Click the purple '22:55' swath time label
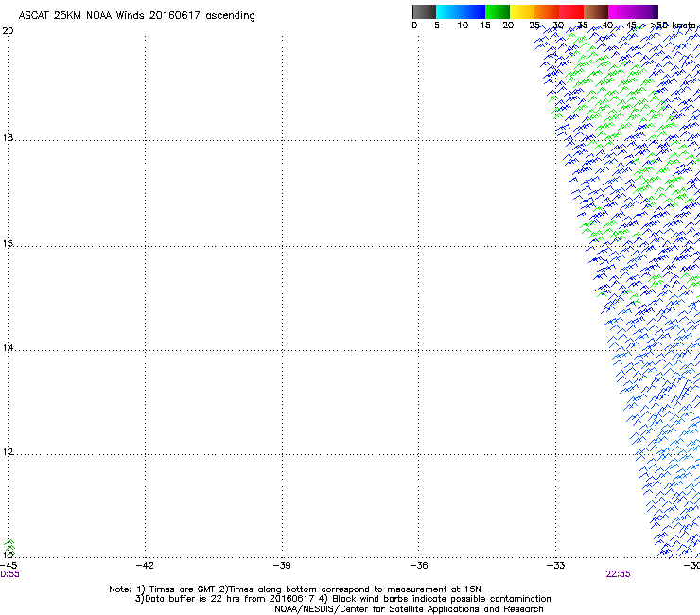 (x=618, y=574)
